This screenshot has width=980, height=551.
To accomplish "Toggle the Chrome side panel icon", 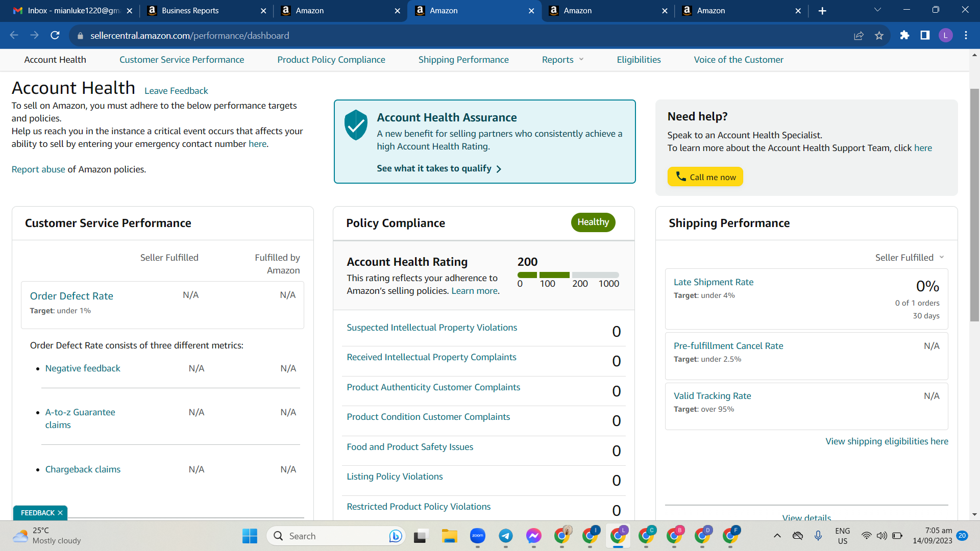I will tap(925, 35).
